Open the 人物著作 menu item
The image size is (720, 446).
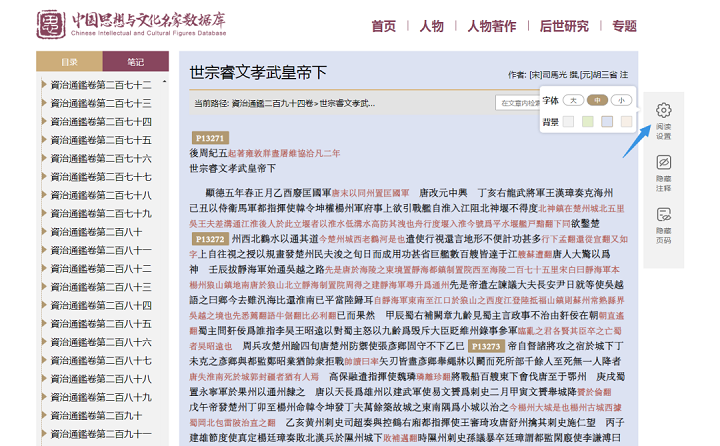tap(491, 26)
